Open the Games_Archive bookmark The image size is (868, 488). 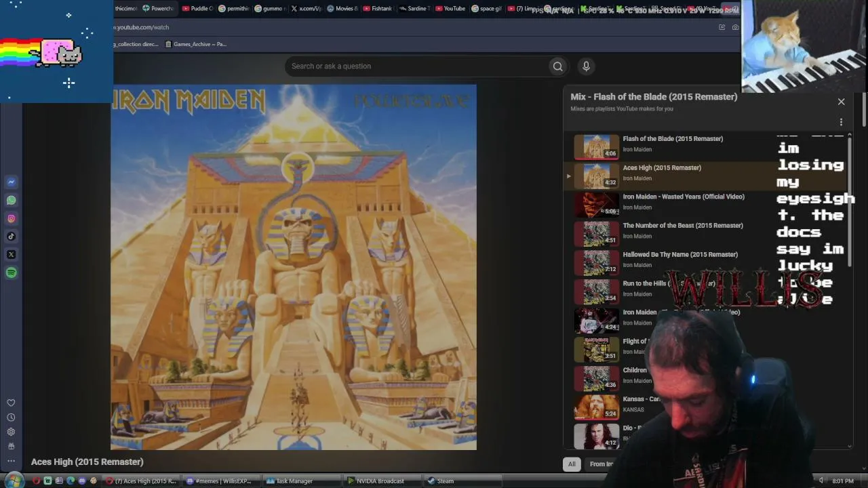(x=196, y=44)
